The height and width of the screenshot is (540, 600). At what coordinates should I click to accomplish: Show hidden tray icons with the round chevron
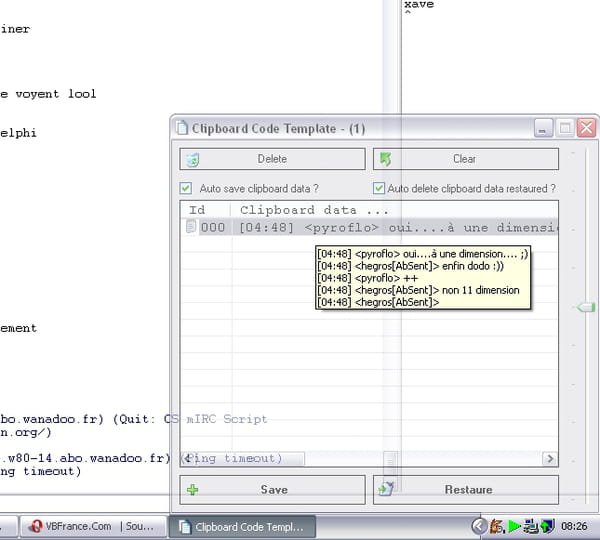click(x=479, y=526)
